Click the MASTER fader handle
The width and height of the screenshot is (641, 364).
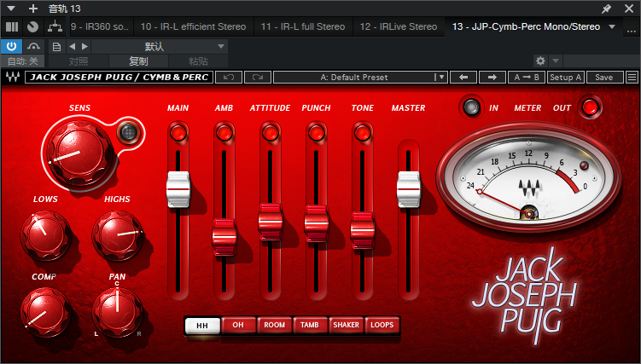click(x=408, y=189)
